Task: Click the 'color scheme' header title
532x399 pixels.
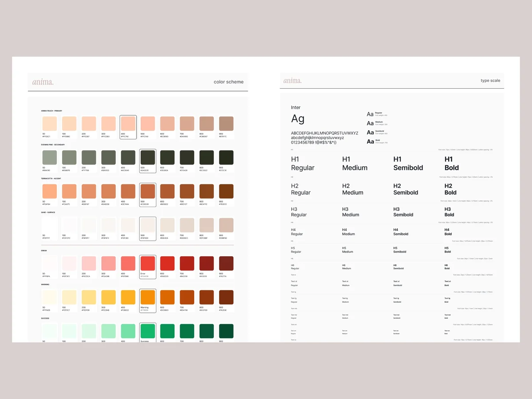Action: [x=228, y=82]
